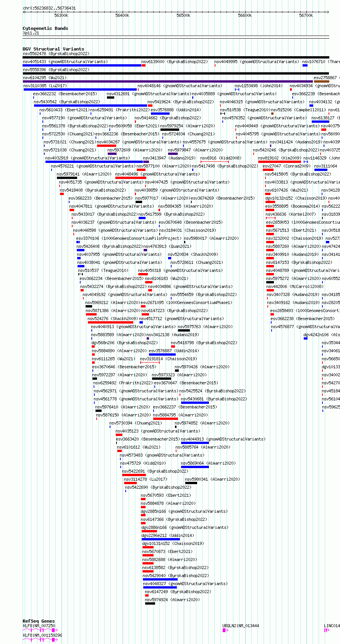Select esv3370106 (1000GenomesConsortiumPilotProject) label
Screen dimensions: 340x644
tap(129, 238)
